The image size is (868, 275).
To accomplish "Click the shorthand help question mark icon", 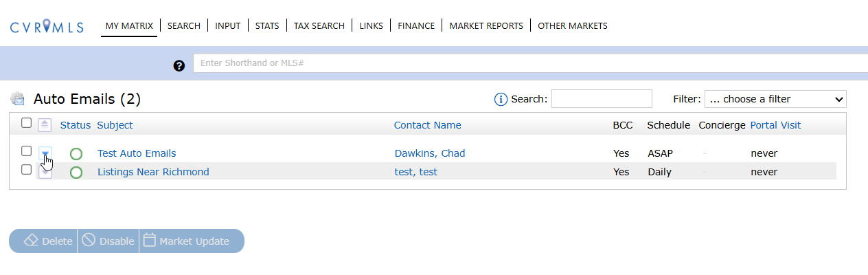I will pyautogui.click(x=179, y=65).
